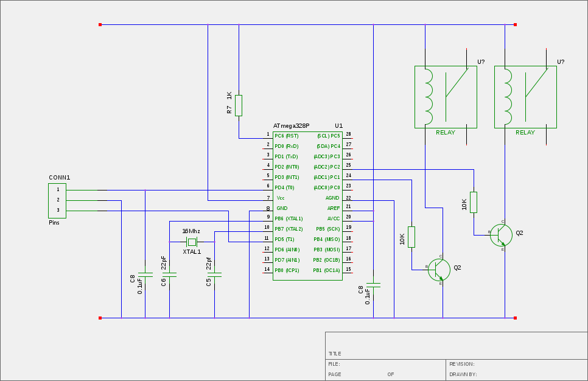Viewport: 588px width, 381px height.
Task: Click the DRAWN BY: field
Action: (x=463, y=374)
